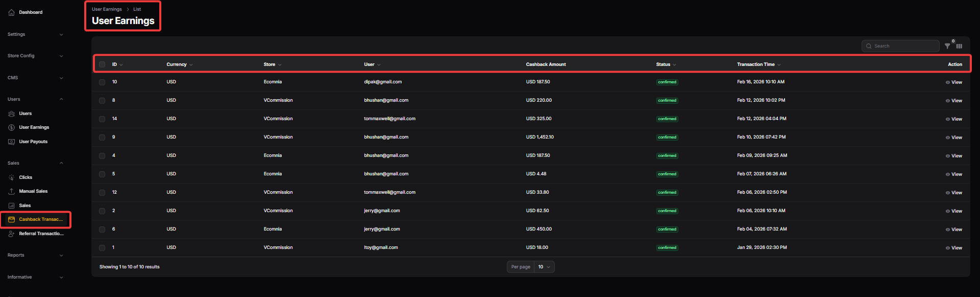Select the Clicks icon under Sales

click(x=11, y=177)
